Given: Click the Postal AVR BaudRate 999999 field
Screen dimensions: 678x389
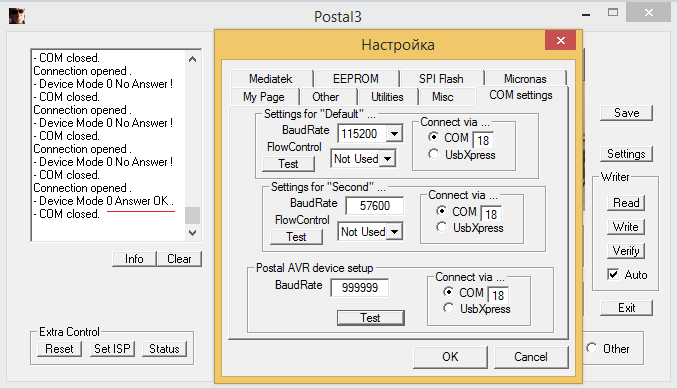Looking at the screenshot, I should point(360,287).
